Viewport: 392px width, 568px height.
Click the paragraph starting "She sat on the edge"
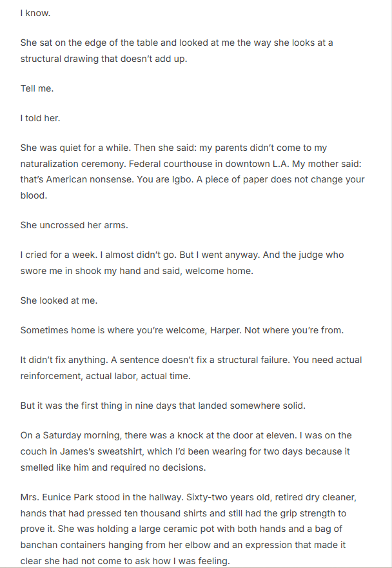coord(176,50)
